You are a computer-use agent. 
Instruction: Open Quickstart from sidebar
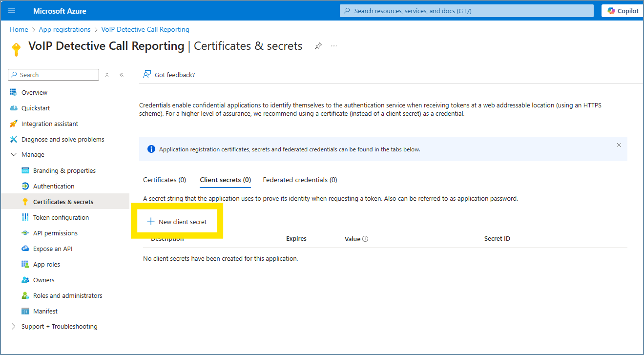click(x=36, y=108)
